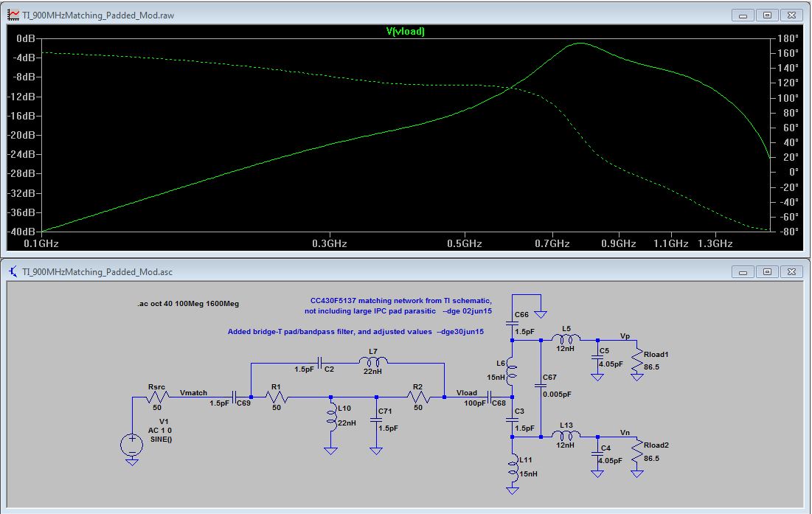The width and height of the screenshot is (812, 514).
Task: Select the L7 22nH inductor symbol
Action: point(373,361)
